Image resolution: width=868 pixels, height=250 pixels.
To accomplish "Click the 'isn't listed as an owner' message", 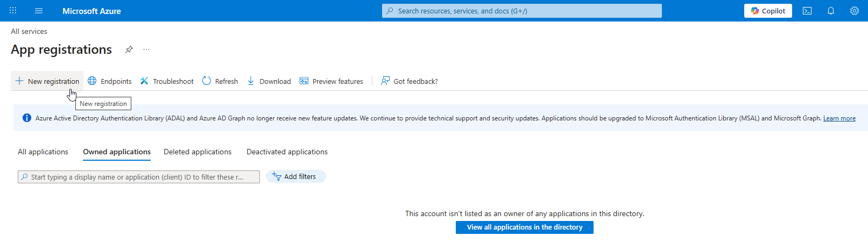I will coord(525,213).
